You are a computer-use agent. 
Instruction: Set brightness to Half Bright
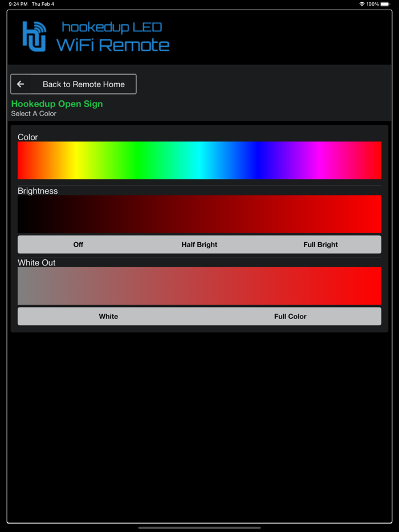click(x=199, y=244)
